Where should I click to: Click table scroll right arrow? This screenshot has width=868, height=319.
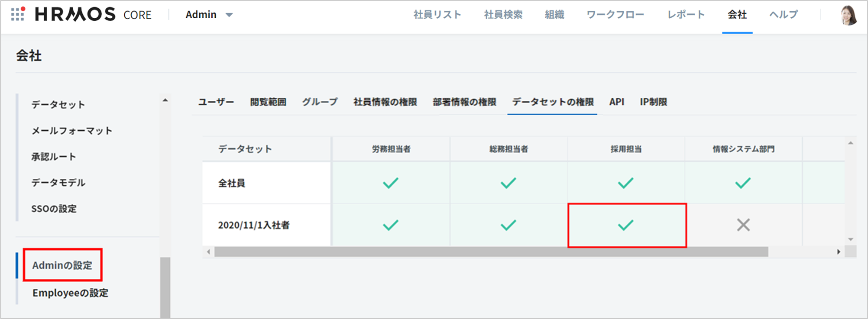[839, 251]
